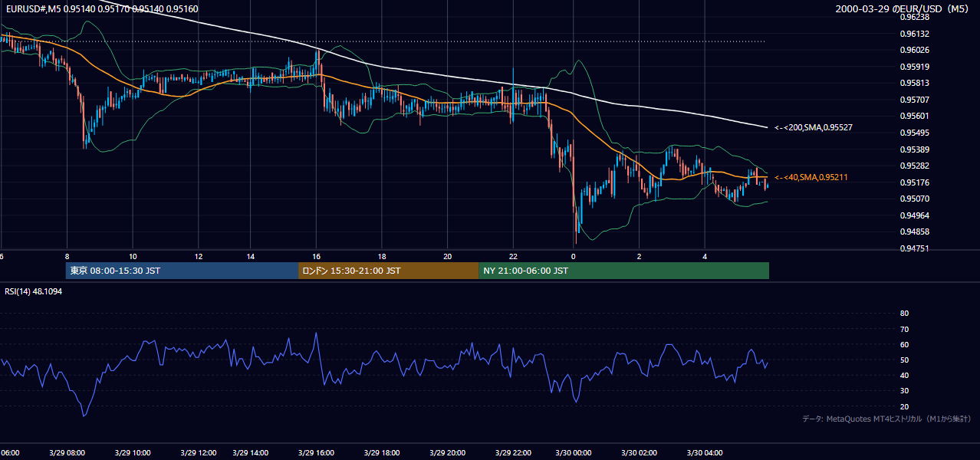Select the 東京 08:00-15:30 JST session bar
Screen dimensions: 980x460
pyautogui.click(x=182, y=271)
